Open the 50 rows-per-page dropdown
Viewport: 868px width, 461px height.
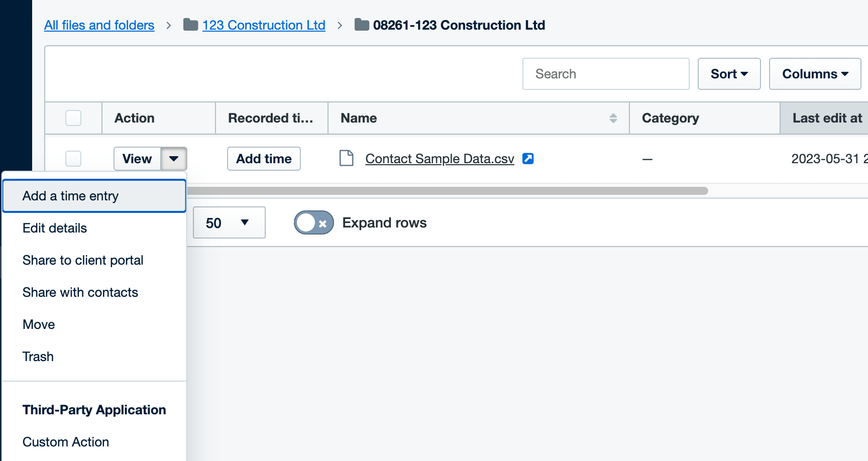[x=229, y=222]
